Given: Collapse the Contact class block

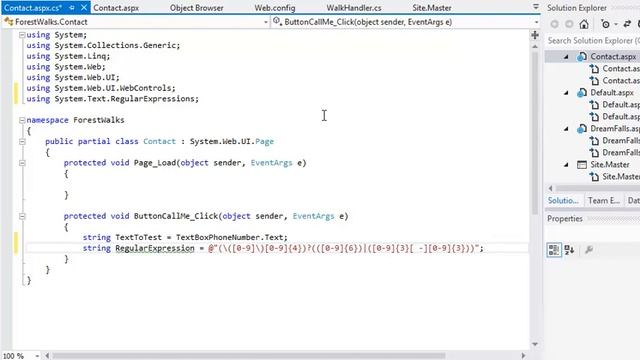Looking at the screenshot, I should tap(22, 142).
